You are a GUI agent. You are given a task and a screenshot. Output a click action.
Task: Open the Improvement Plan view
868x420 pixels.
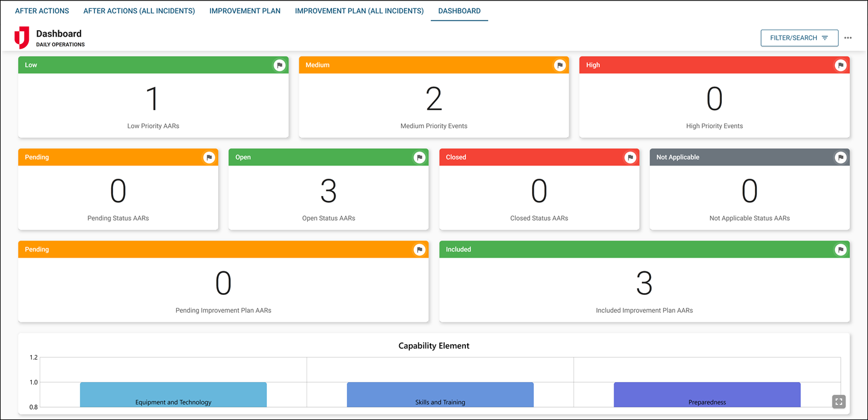click(x=245, y=10)
